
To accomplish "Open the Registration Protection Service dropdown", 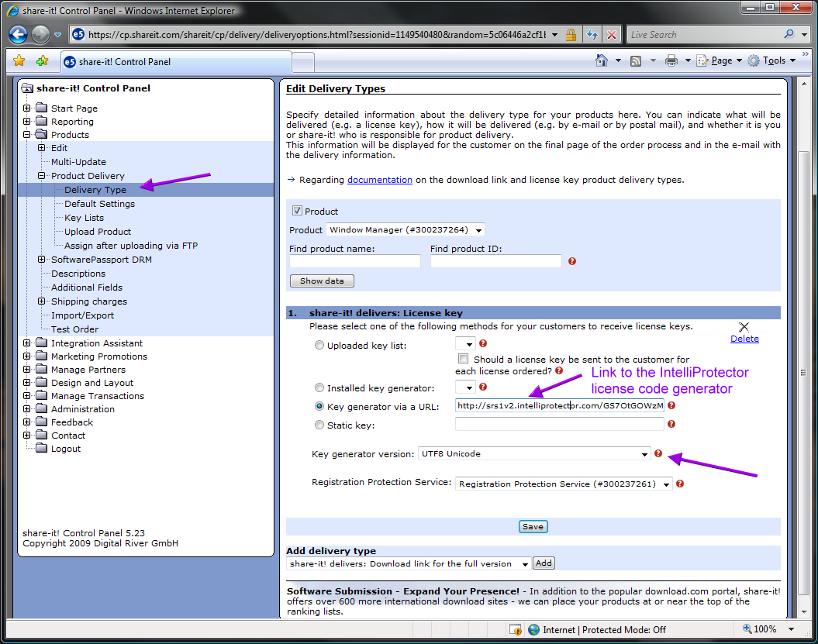I will pos(564,484).
